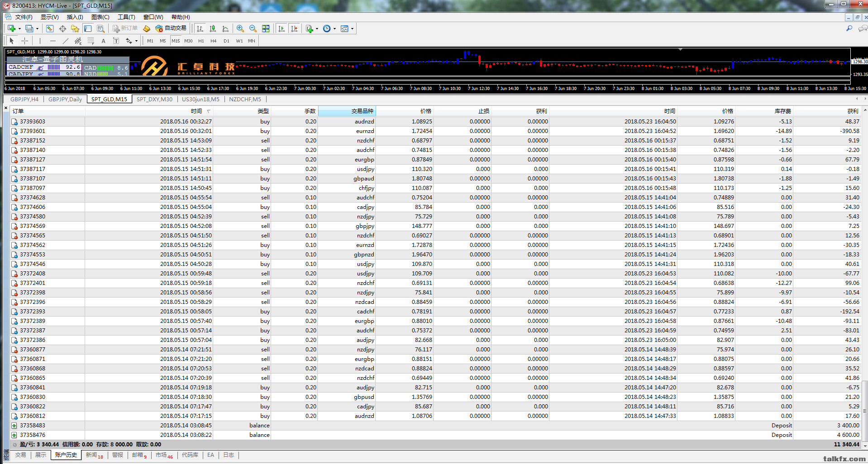Viewport: 868px width, 464px height.
Task: Sort history by 订单 column header
Action: [48, 111]
